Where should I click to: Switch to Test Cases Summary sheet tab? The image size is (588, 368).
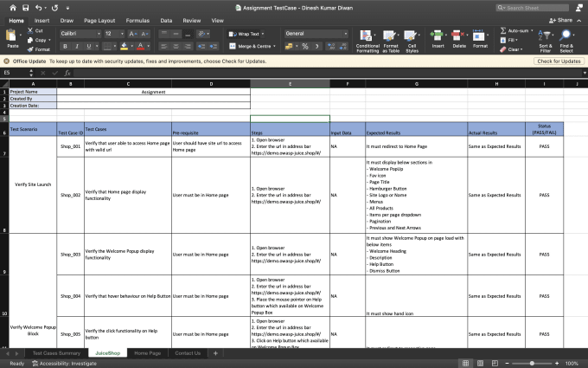point(56,353)
